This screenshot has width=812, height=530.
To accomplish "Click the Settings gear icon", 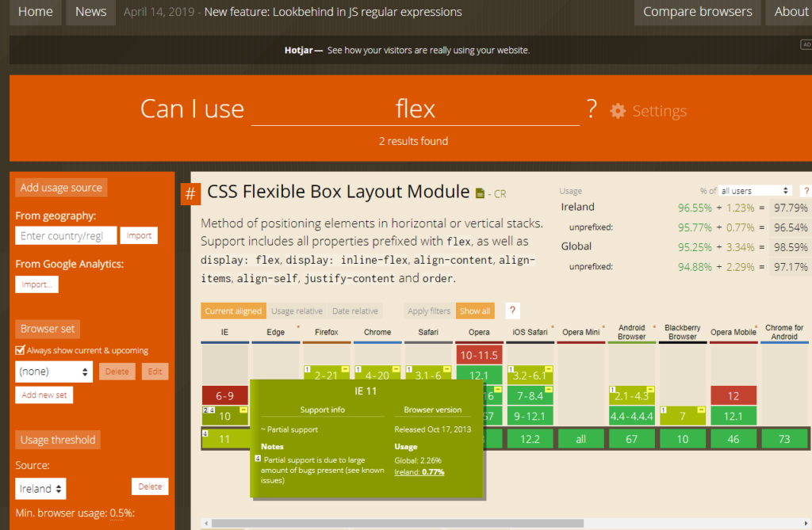I will [618, 111].
